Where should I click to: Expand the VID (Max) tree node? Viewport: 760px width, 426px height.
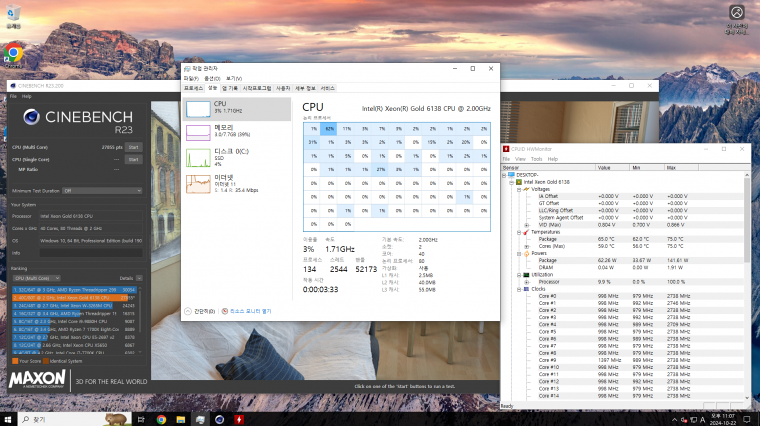click(526, 225)
